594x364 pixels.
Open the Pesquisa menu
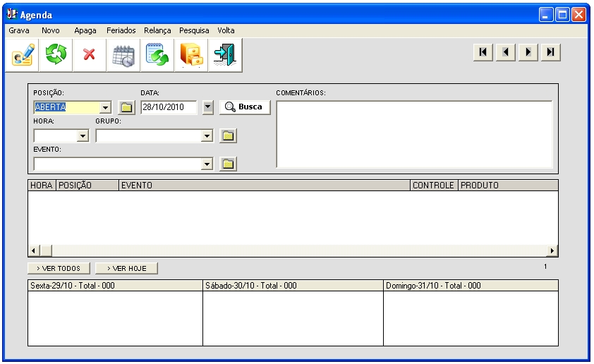(x=194, y=30)
